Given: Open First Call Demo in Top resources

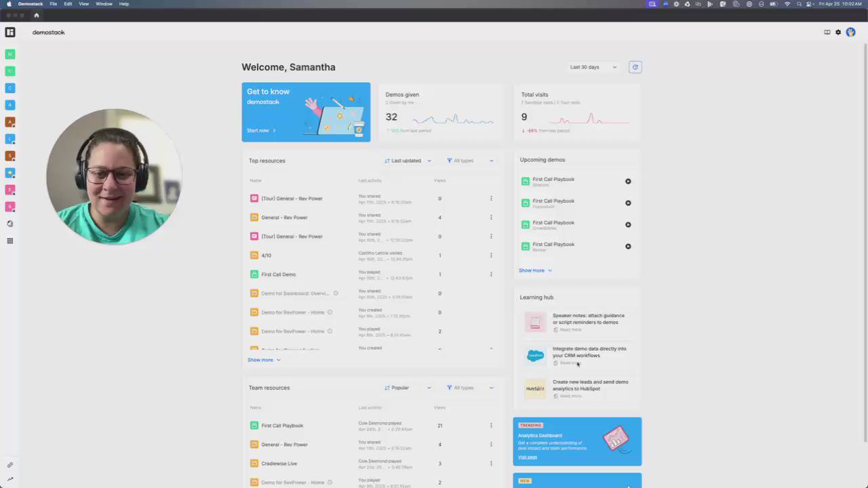Looking at the screenshot, I should click(x=279, y=274).
